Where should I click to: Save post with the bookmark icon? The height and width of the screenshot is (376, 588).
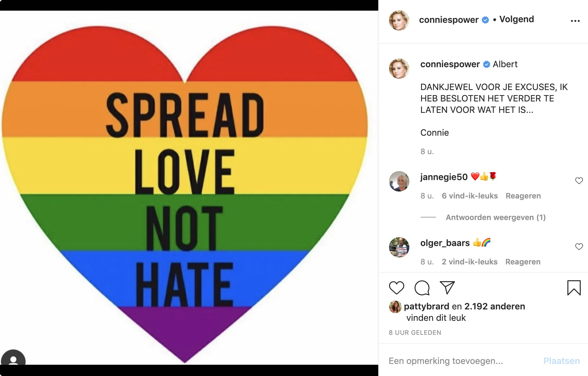[574, 288]
